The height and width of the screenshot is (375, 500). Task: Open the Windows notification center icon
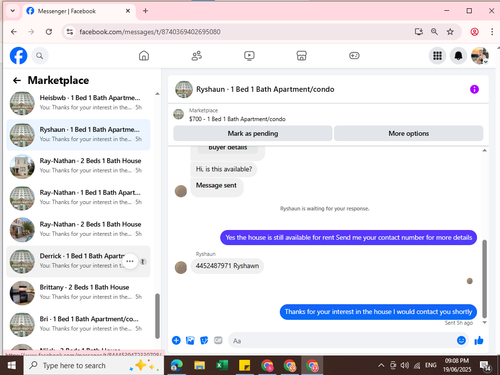[x=485, y=366]
